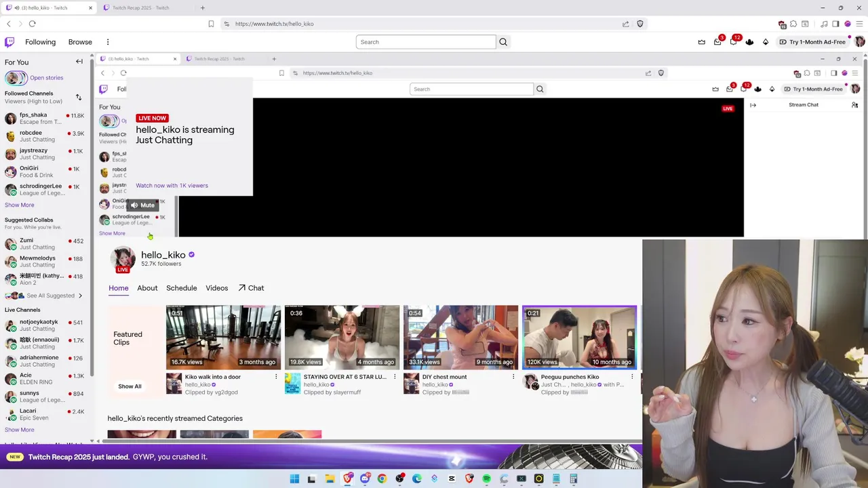Click the search magnifier button

503,42
